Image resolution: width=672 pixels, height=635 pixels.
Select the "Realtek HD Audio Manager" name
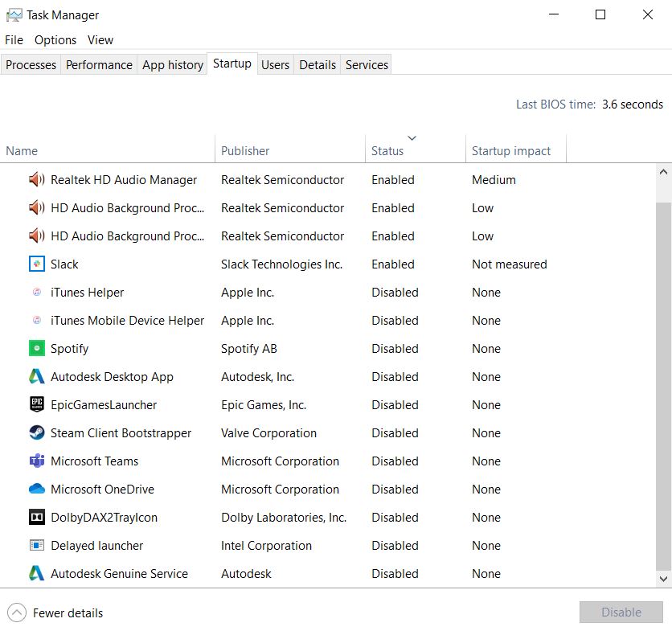[124, 180]
